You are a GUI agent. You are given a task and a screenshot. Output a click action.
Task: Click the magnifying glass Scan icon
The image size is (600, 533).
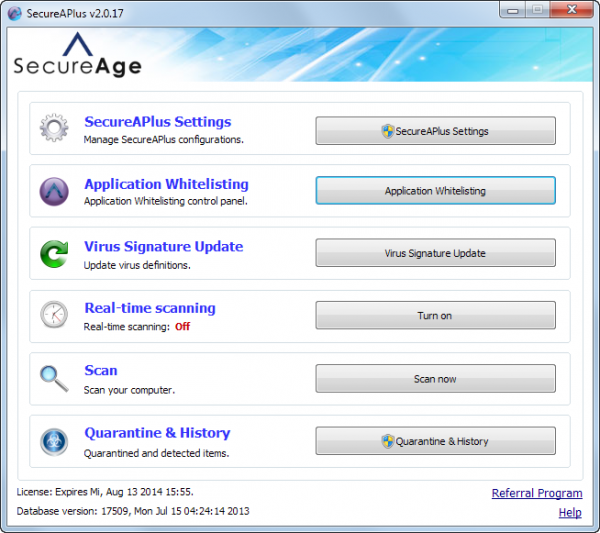(54, 379)
